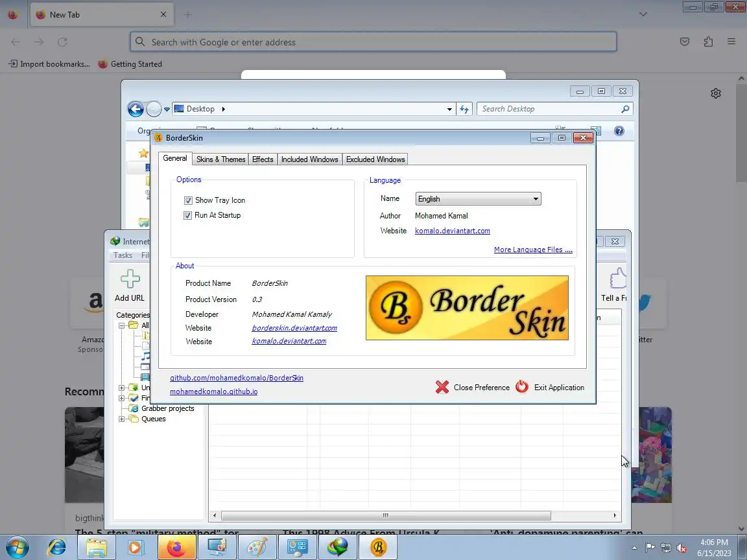The image size is (747, 560).
Task: Click the More Language Files link
Action: 533,250
